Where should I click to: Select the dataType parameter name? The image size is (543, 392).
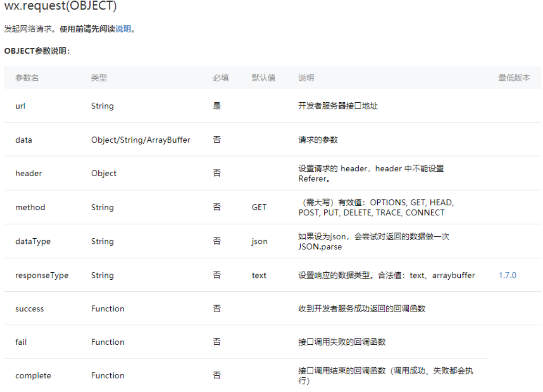click(x=33, y=242)
